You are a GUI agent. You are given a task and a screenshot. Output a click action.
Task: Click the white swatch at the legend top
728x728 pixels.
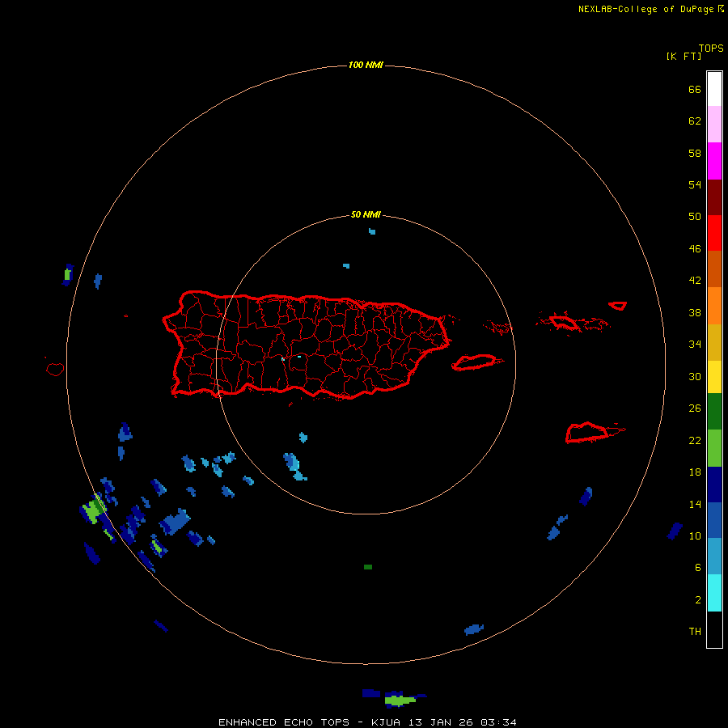tap(714, 89)
